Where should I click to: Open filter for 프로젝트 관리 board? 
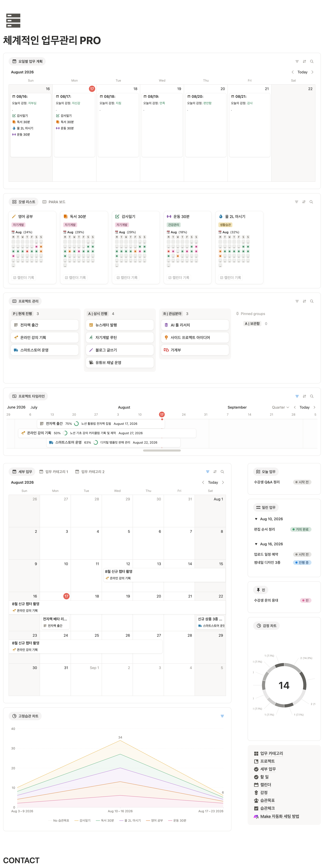(x=297, y=301)
